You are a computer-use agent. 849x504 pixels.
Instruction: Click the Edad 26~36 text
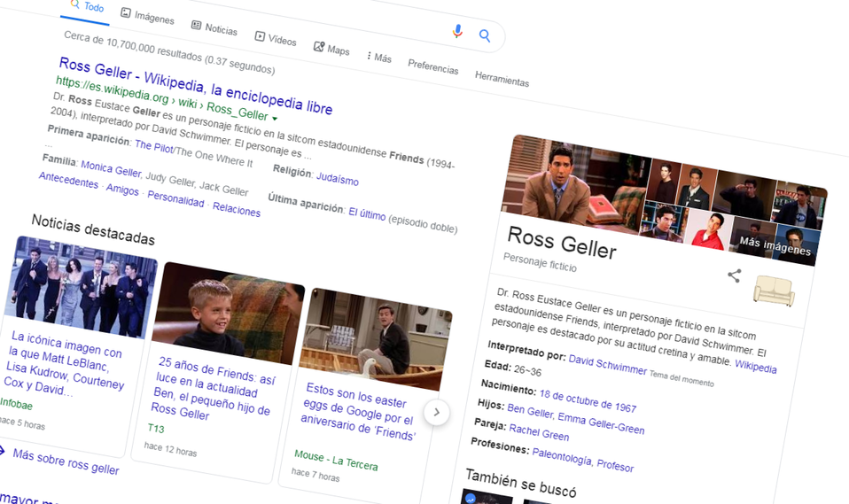[x=513, y=368]
